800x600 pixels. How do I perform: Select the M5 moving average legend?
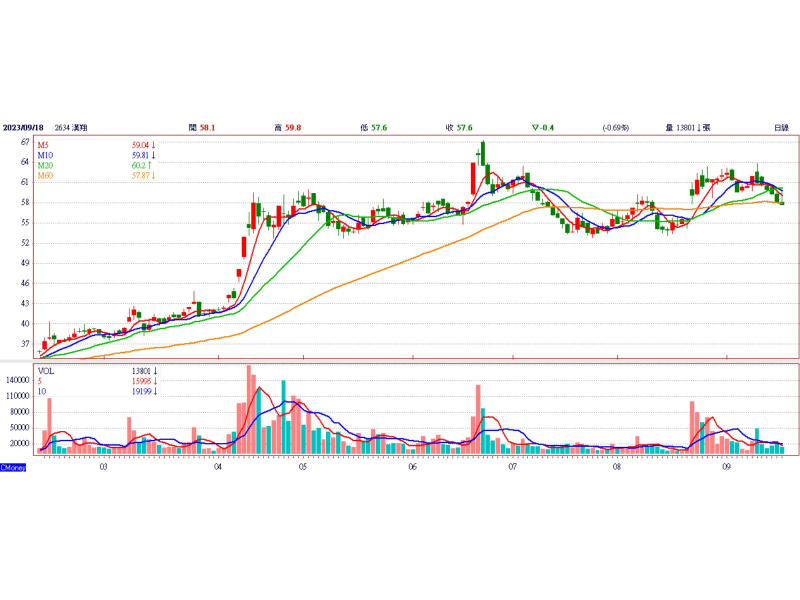[44, 145]
